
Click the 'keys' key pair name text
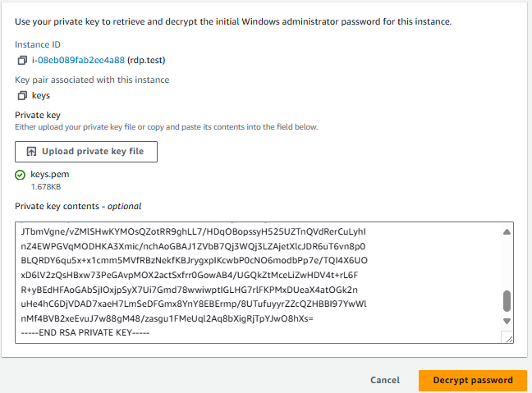[x=40, y=95]
